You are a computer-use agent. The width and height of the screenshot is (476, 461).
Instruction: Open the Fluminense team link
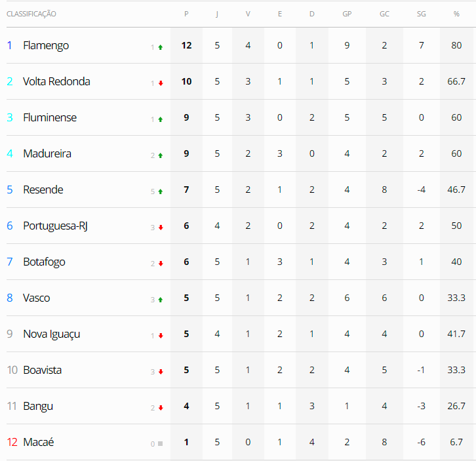click(50, 117)
